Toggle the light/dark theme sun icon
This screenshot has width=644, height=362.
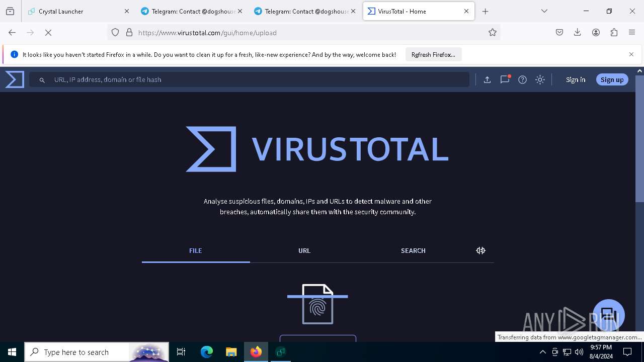tap(540, 79)
